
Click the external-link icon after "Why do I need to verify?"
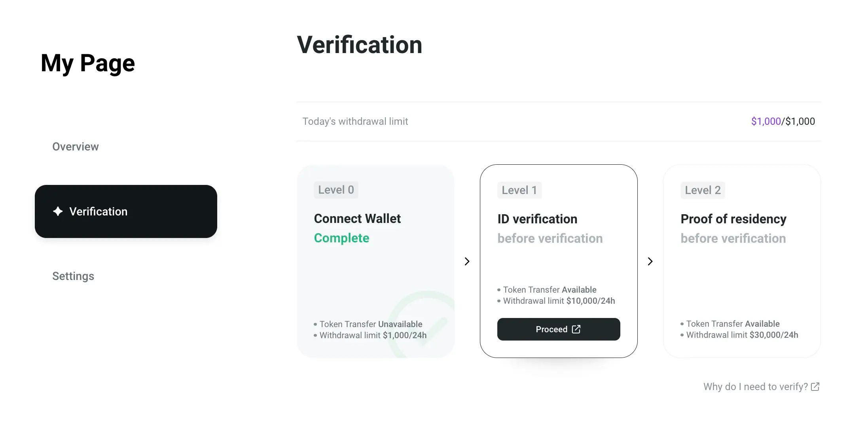[815, 386]
